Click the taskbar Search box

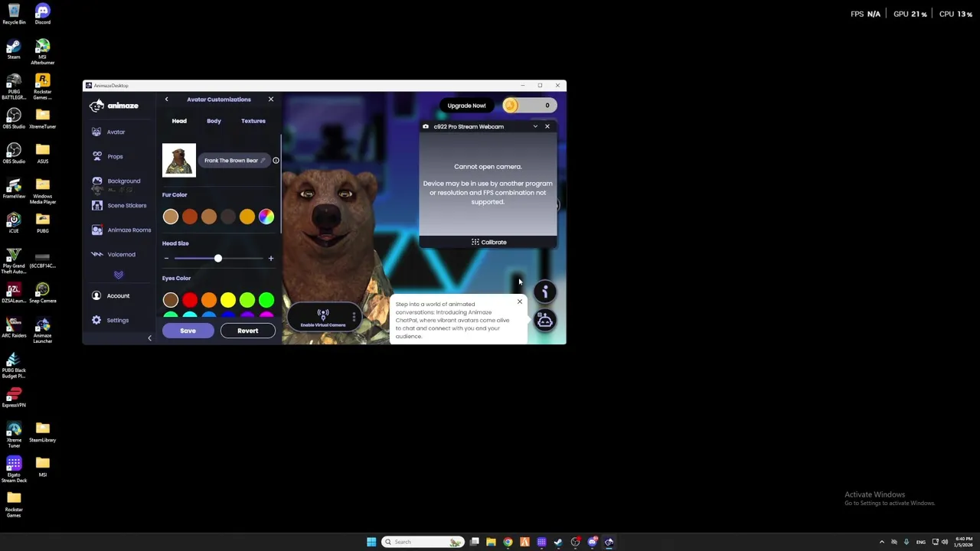click(x=423, y=542)
